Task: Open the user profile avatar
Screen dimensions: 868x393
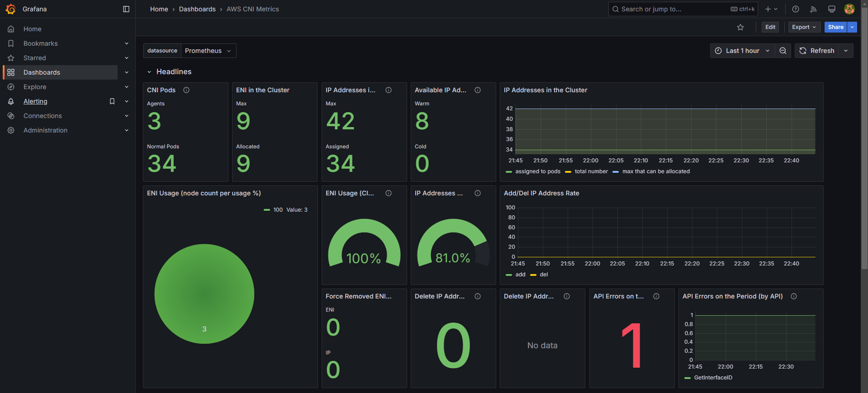Action: (x=849, y=9)
